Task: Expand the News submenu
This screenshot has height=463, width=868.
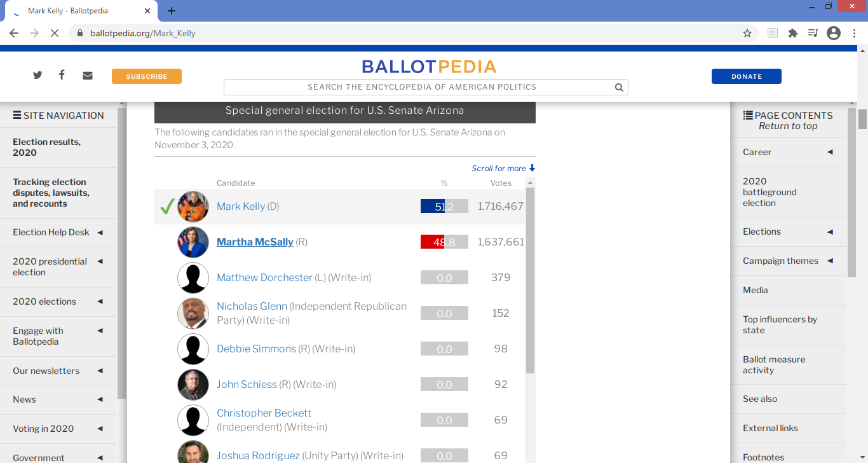Action: point(100,400)
